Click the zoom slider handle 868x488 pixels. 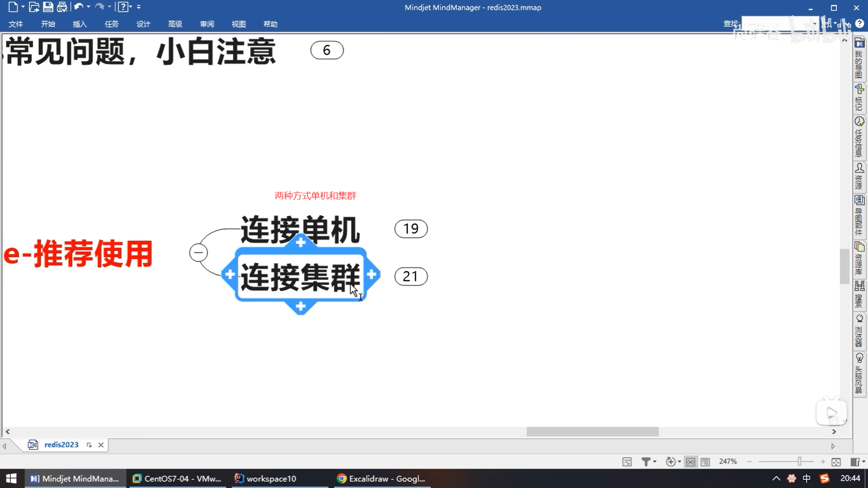point(799,461)
